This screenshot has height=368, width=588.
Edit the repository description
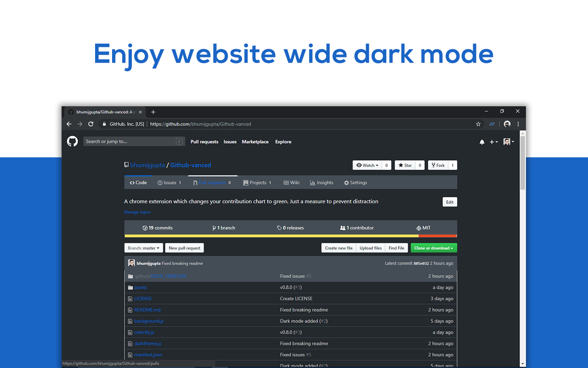(450, 202)
